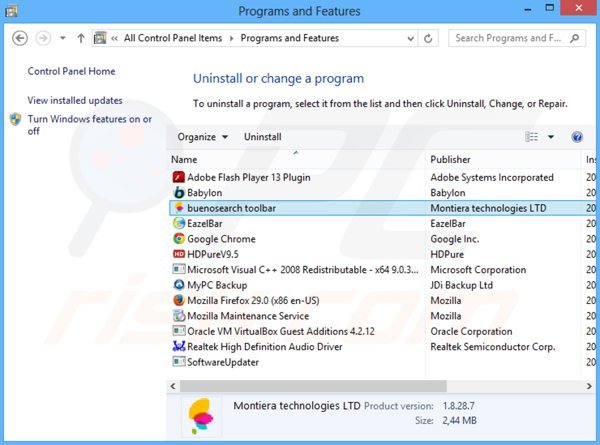600x445 pixels.
Task: Expand the address bar history dropdown
Action: point(410,38)
